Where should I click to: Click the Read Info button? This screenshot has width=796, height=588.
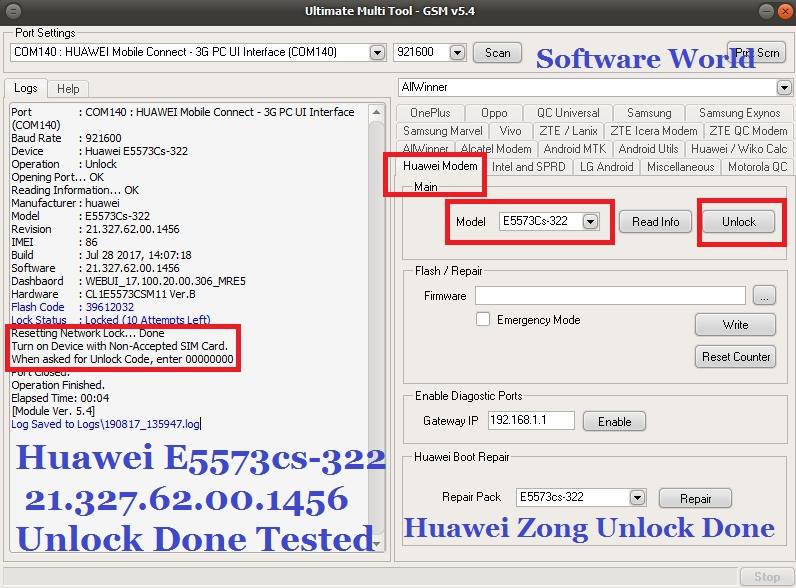655,222
